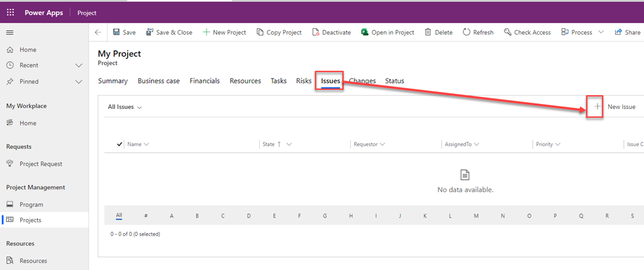Filter the grid by letter M
The height and width of the screenshot is (270, 644).
click(476, 216)
